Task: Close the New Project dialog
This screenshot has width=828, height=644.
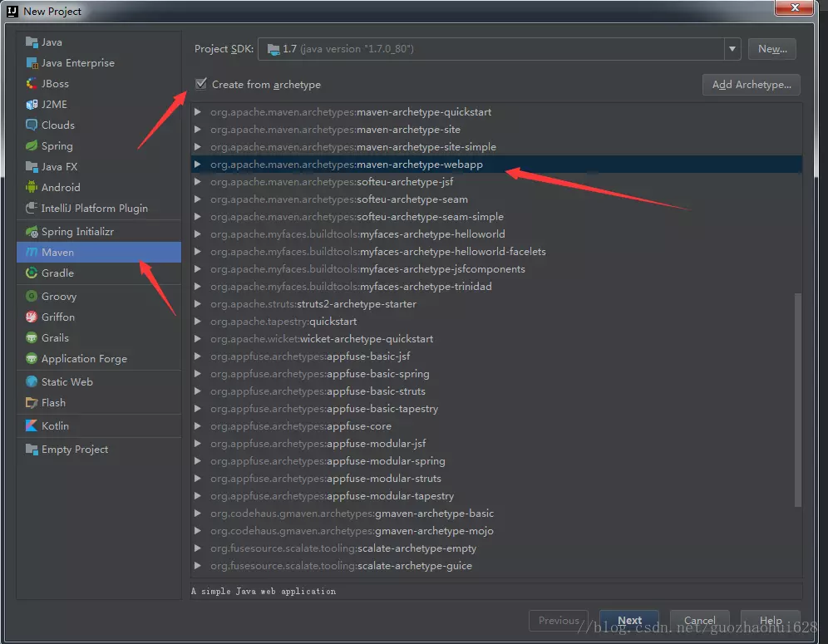Action: pos(794,7)
